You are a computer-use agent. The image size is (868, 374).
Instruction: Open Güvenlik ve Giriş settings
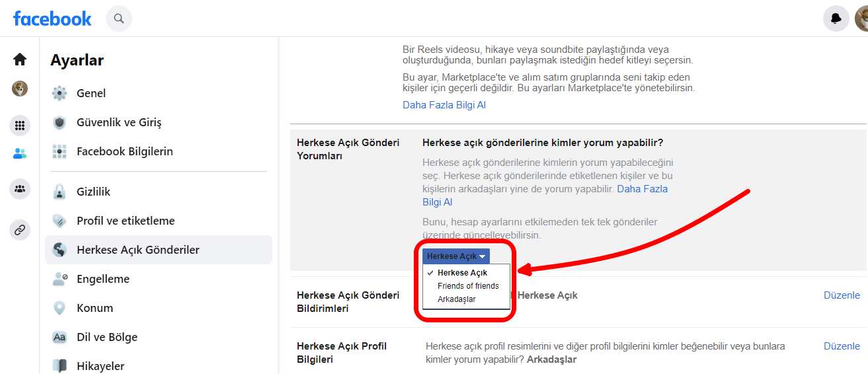(119, 122)
